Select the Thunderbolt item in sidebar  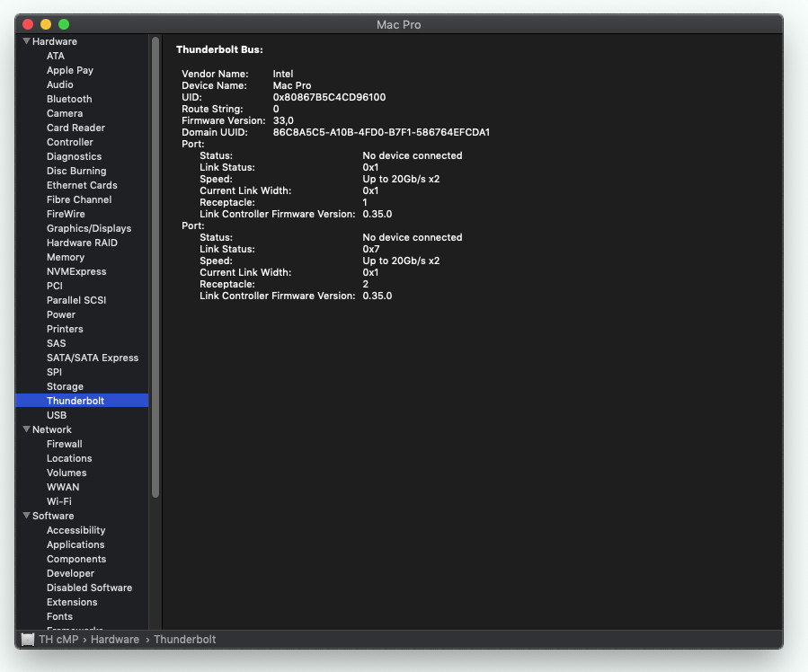pos(75,401)
